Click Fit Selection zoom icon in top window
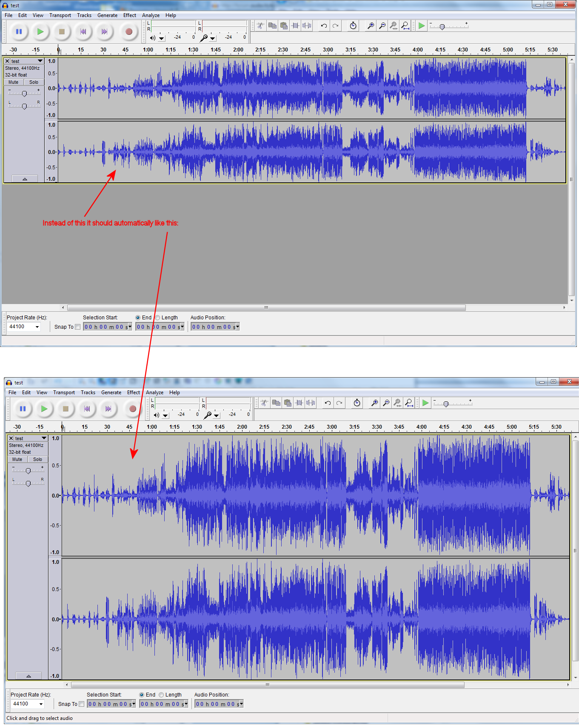 pyautogui.click(x=394, y=26)
